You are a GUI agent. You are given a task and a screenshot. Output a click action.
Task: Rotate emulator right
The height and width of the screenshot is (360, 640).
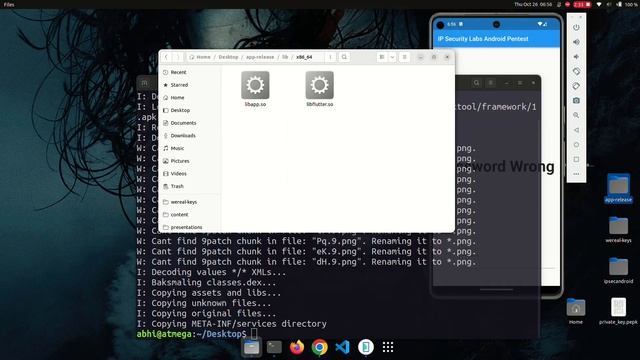click(576, 86)
